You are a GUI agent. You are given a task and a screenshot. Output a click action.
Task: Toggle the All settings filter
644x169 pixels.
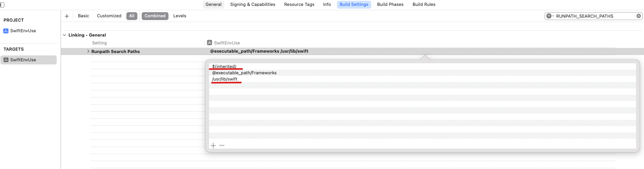point(132,16)
